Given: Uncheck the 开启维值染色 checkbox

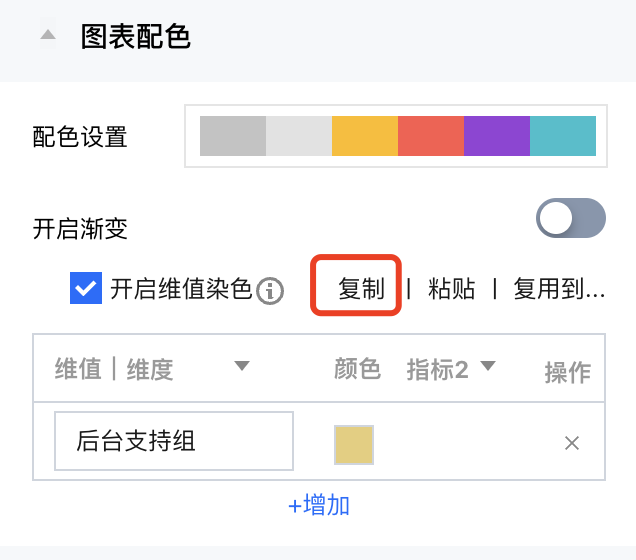Looking at the screenshot, I should pyautogui.click(x=85, y=289).
